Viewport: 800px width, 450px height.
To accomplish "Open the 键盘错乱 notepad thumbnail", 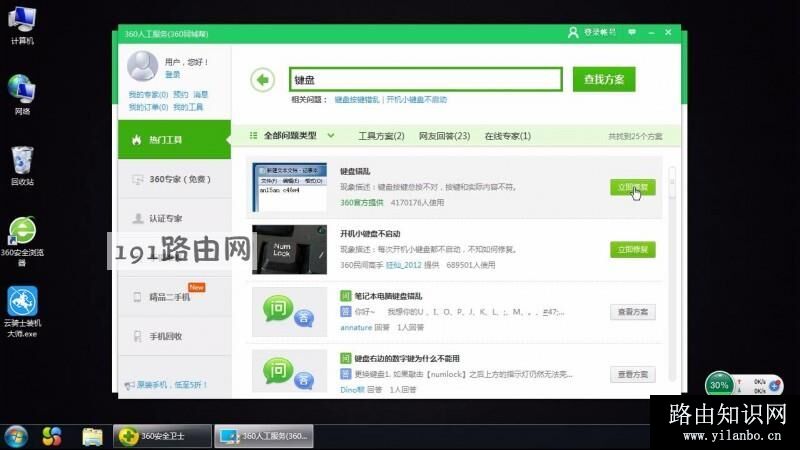I will pos(289,187).
